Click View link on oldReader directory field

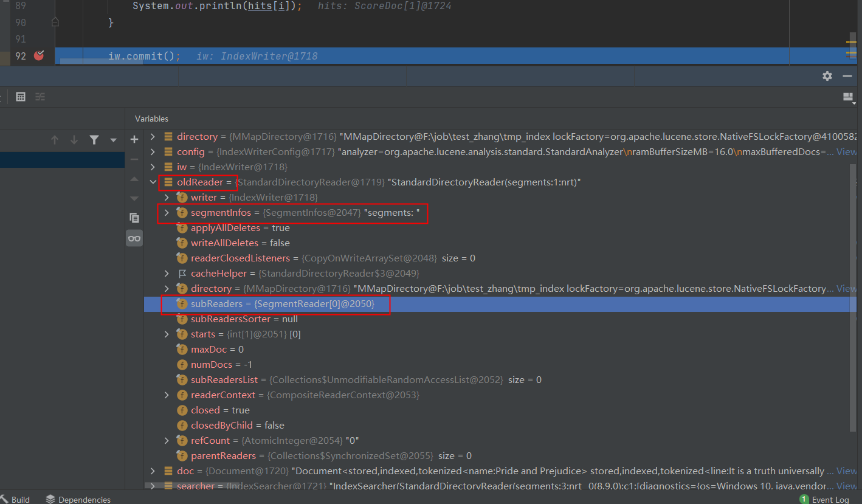click(x=847, y=289)
